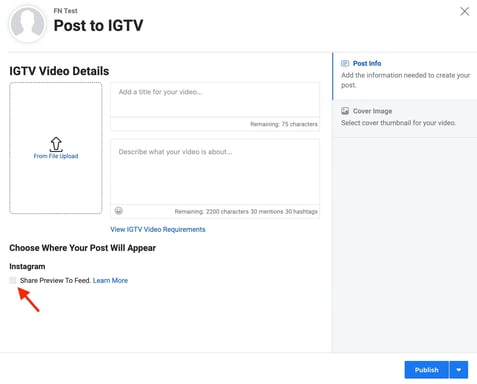The image size is (477, 384).
Task: Click the Cover Image picture icon
Action: pyautogui.click(x=345, y=111)
